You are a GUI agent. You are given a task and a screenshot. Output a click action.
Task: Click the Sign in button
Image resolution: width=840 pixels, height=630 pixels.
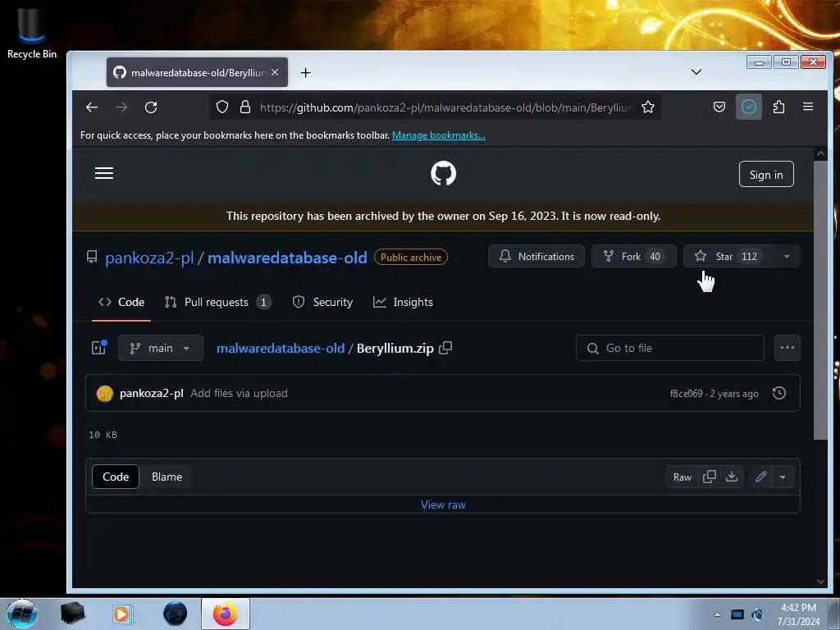(766, 175)
